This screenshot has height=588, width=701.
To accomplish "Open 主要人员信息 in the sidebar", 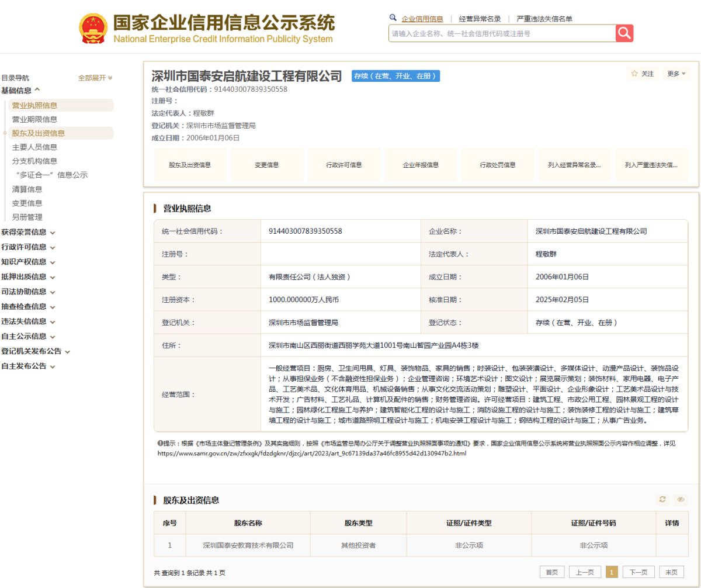I will (x=34, y=147).
